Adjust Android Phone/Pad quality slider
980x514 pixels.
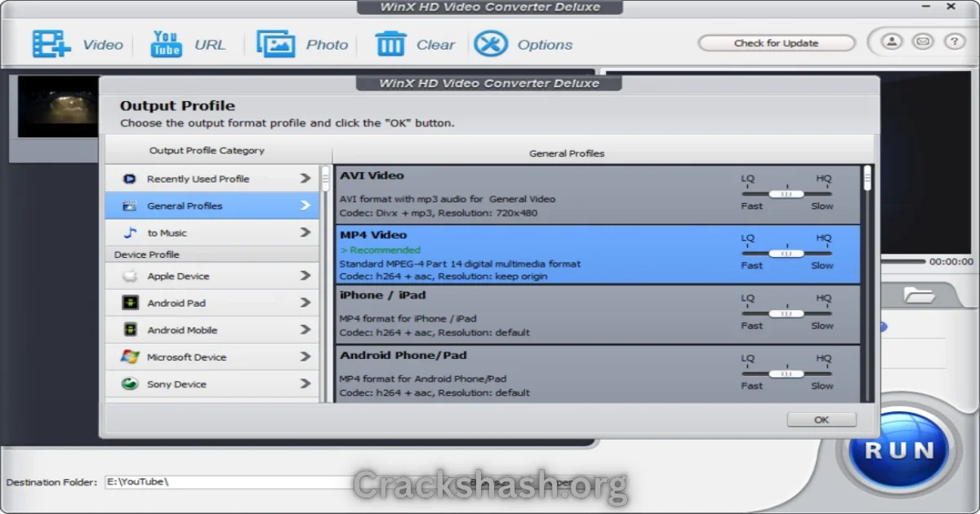coord(786,374)
